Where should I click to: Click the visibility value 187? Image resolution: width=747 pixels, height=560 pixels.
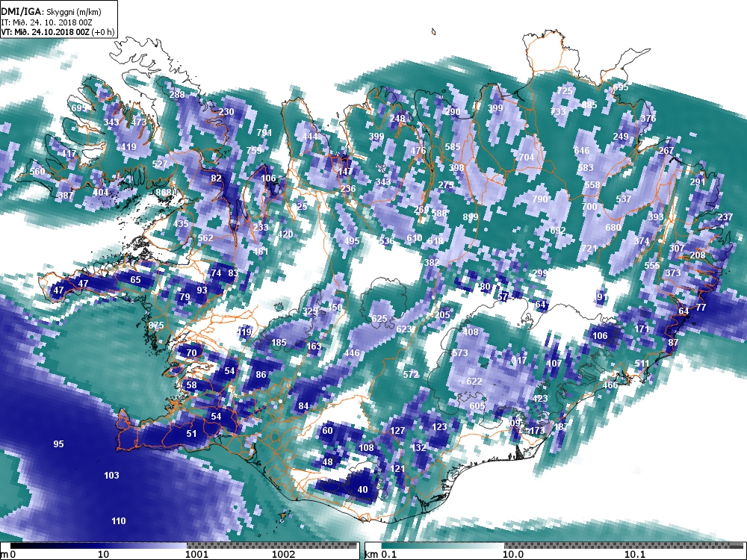point(561,426)
